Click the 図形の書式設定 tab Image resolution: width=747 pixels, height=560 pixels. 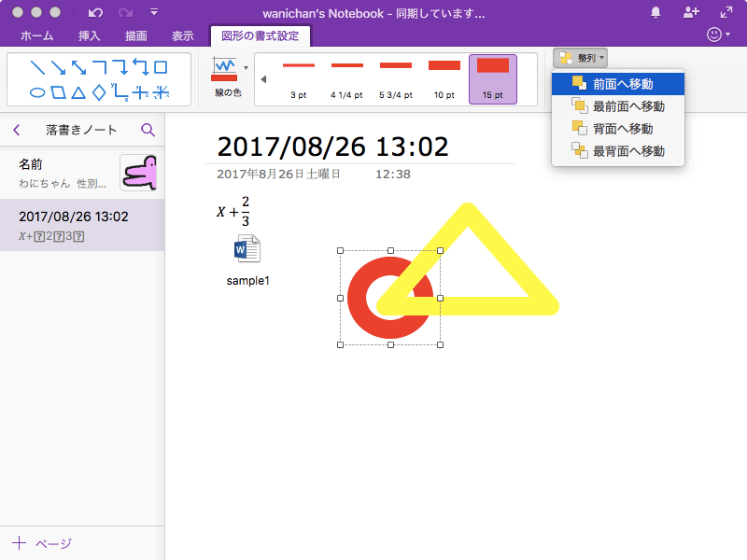261,35
